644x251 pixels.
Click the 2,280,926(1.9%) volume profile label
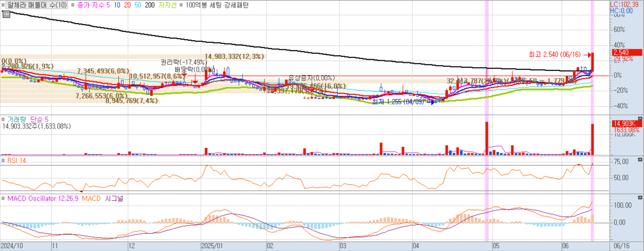click(x=27, y=66)
